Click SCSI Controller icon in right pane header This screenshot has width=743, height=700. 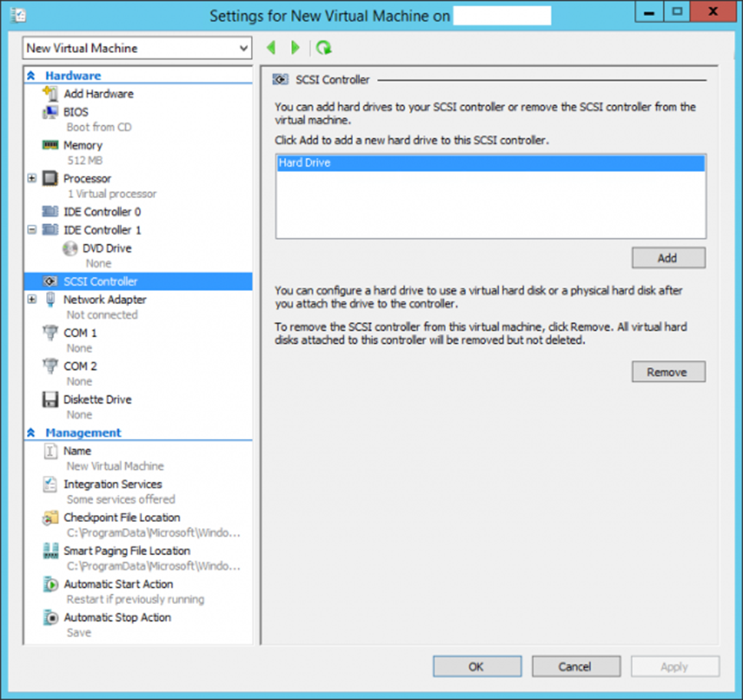click(x=280, y=80)
